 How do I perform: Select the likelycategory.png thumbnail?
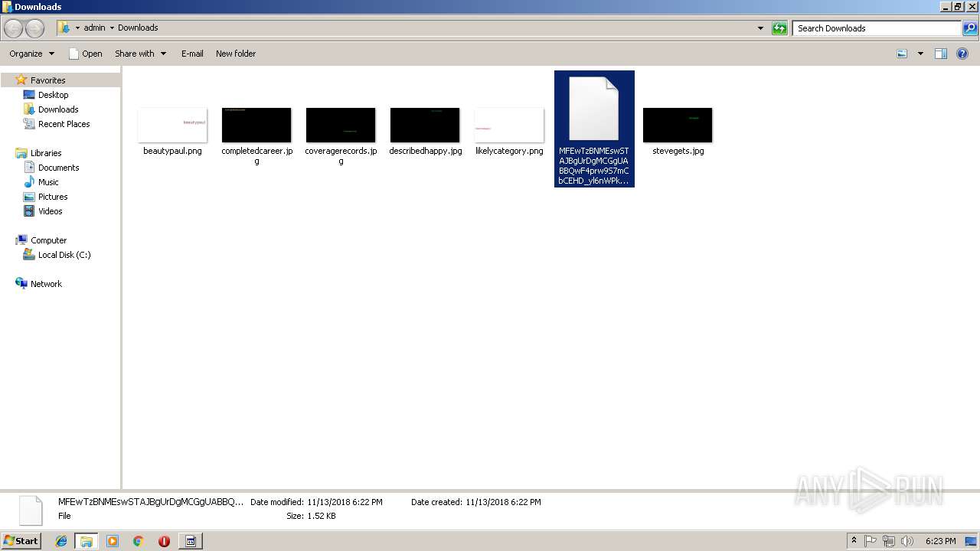(x=509, y=125)
